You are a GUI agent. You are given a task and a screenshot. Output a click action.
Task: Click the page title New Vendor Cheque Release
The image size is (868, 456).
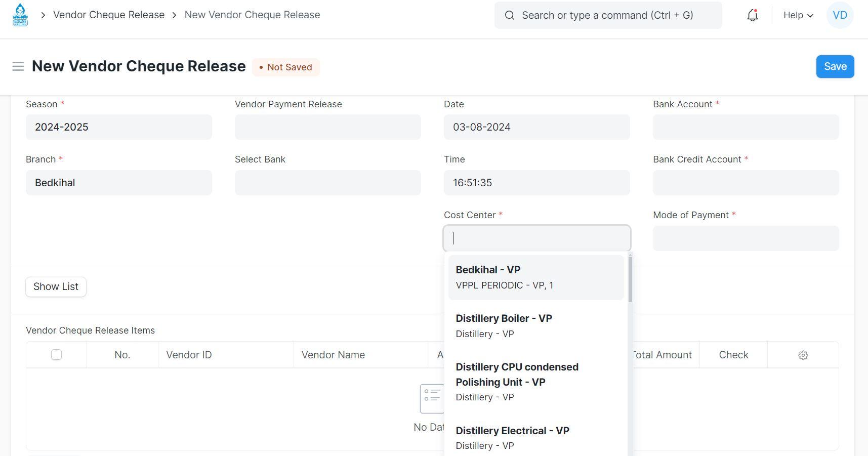[x=139, y=66]
